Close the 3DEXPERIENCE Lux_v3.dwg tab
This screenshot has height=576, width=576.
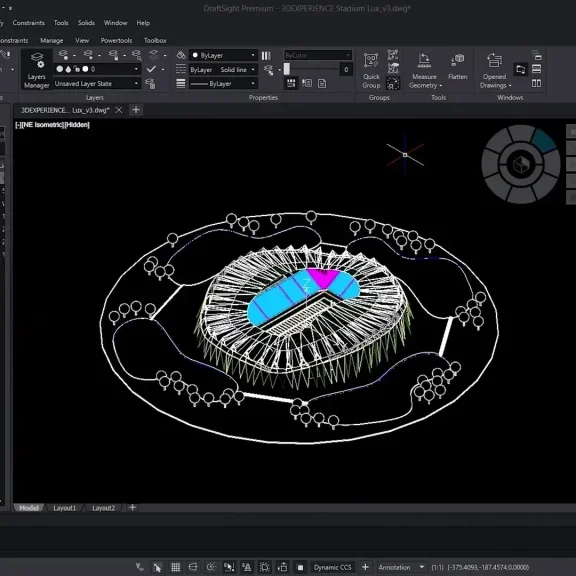119,110
